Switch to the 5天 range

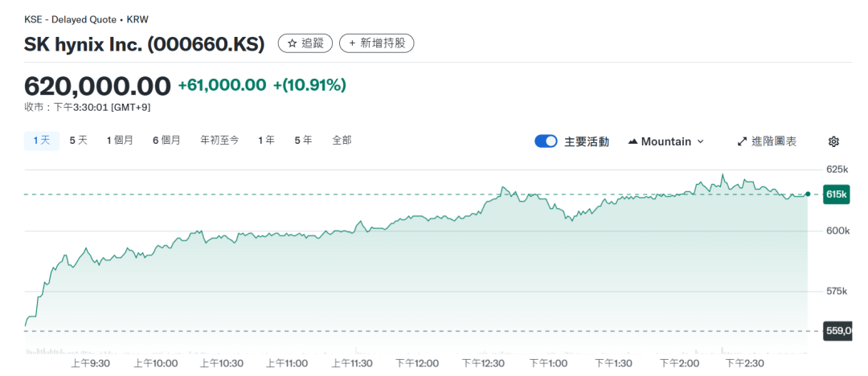pos(78,141)
